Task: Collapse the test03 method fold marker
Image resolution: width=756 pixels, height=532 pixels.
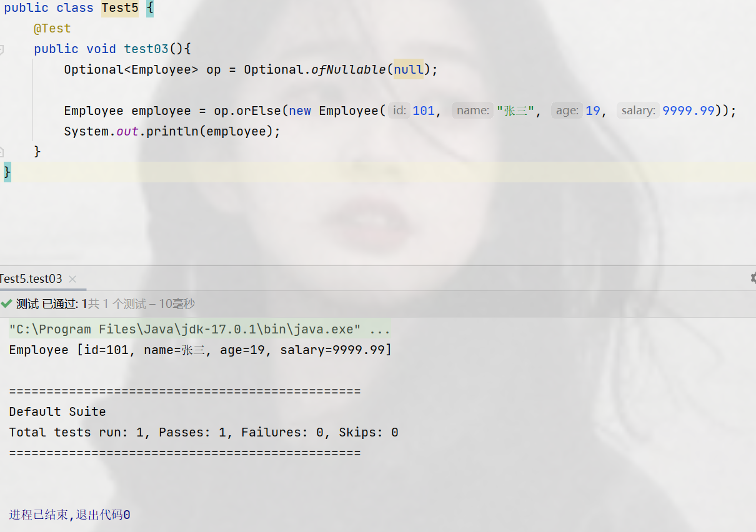Action: tap(2, 49)
